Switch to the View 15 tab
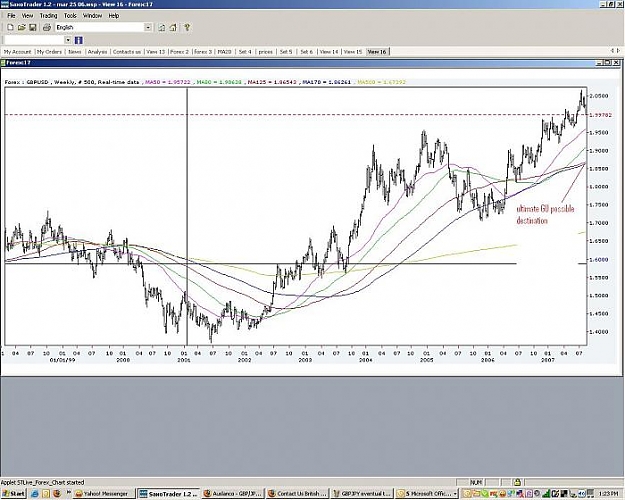The width and height of the screenshot is (625, 500). [353, 52]
